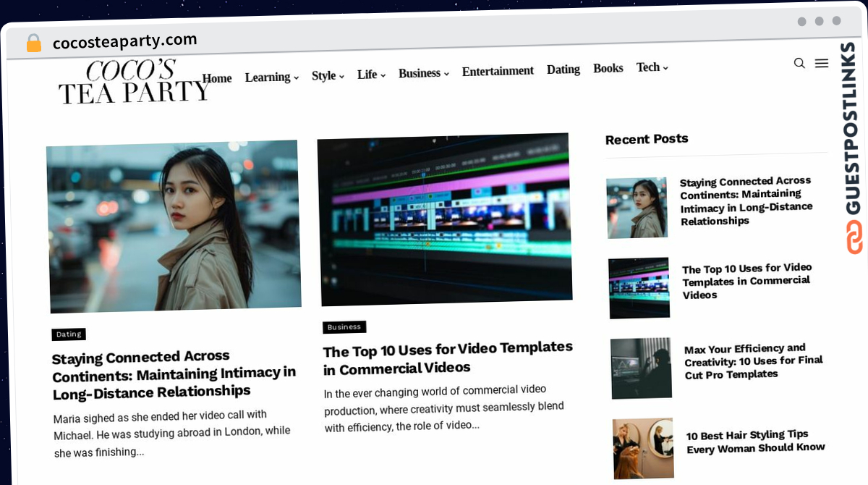This screenshot has width=868, height=485.
Task: Expand the Style dropdown menu
Action: click(x=328, y=75)
